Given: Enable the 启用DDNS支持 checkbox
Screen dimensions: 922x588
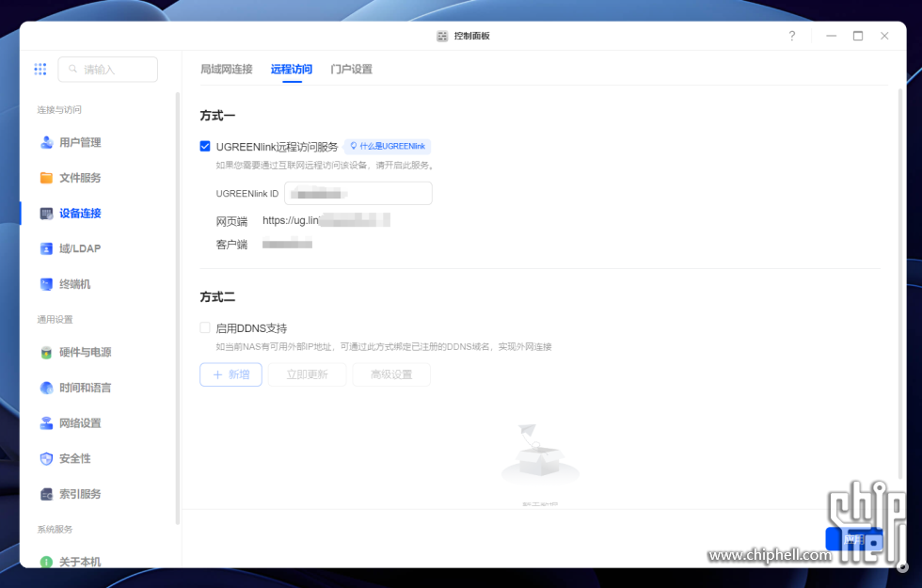Looking at the screenshot, I should (x=205, y=327).
